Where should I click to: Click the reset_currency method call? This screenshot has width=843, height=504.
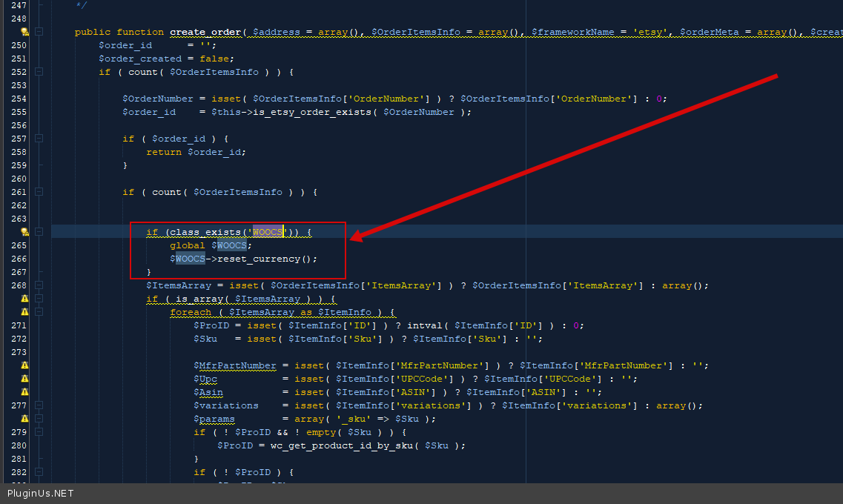click(261, 259)
